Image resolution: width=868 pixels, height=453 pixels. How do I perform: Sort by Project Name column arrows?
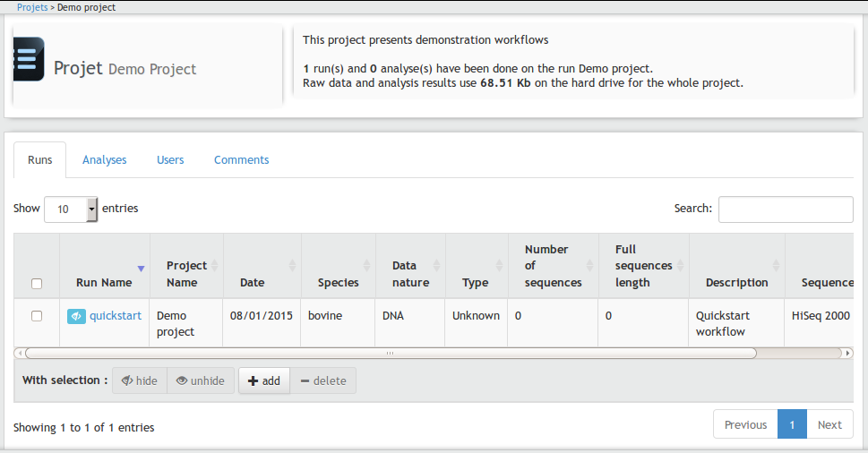[214, 266]
